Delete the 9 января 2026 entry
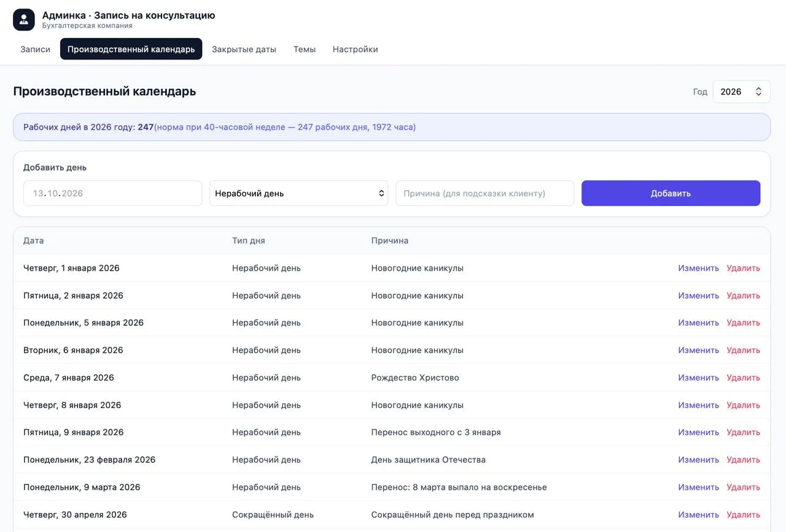Viewport: 786px width, 532px height. [743, 433]
